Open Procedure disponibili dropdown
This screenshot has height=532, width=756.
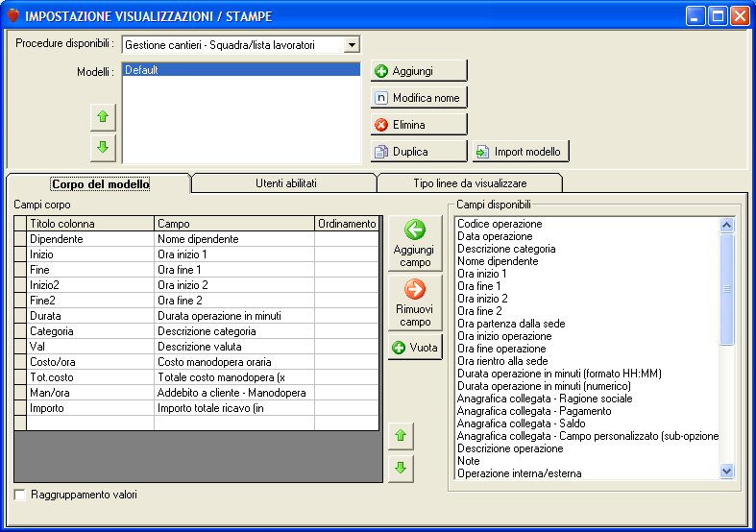[352, 45]
